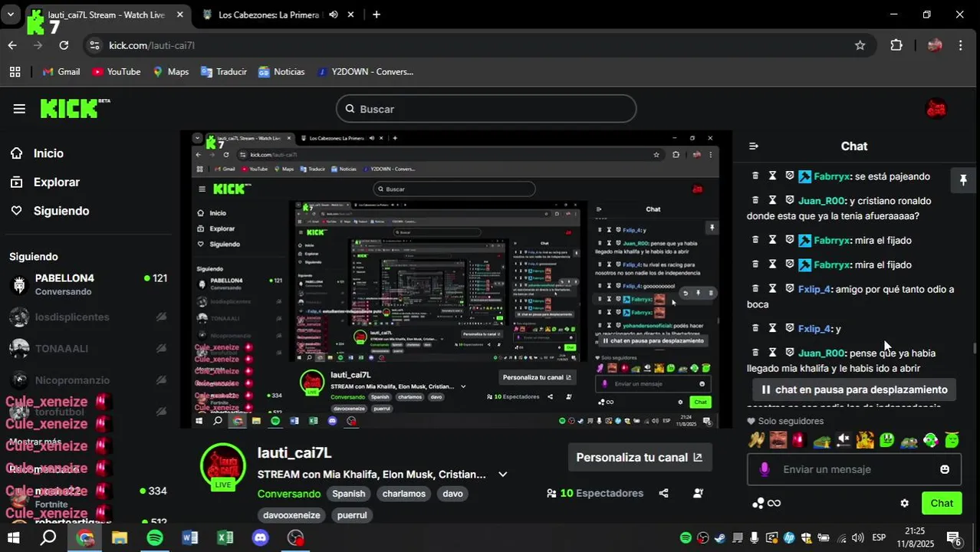Bookmark this page with star icon
The image size is (980, 552).
[860, 45]
